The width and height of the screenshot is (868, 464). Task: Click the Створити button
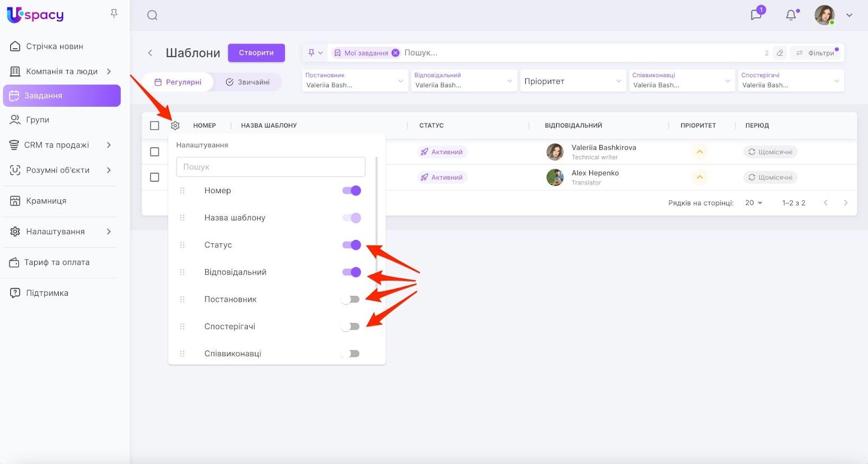pos(256,53)
